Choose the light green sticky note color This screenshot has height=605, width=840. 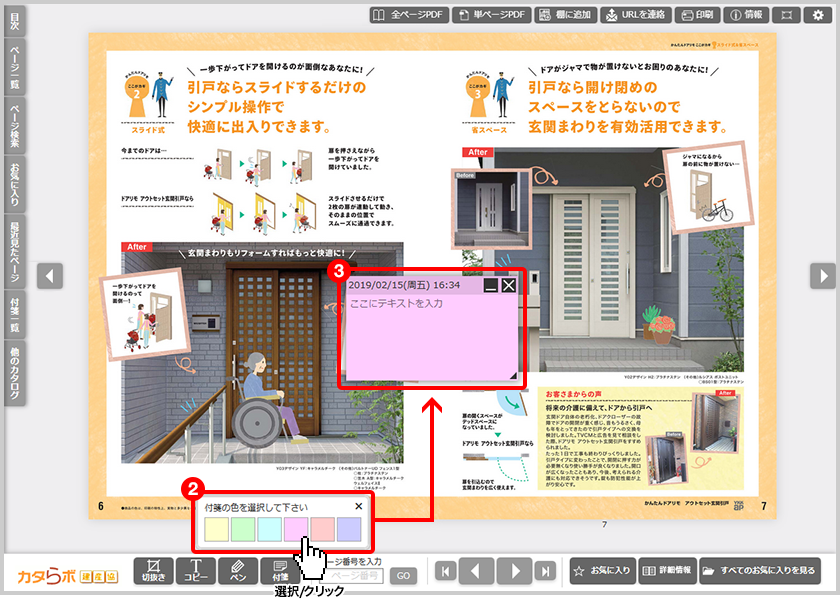[x=243, y=530]
